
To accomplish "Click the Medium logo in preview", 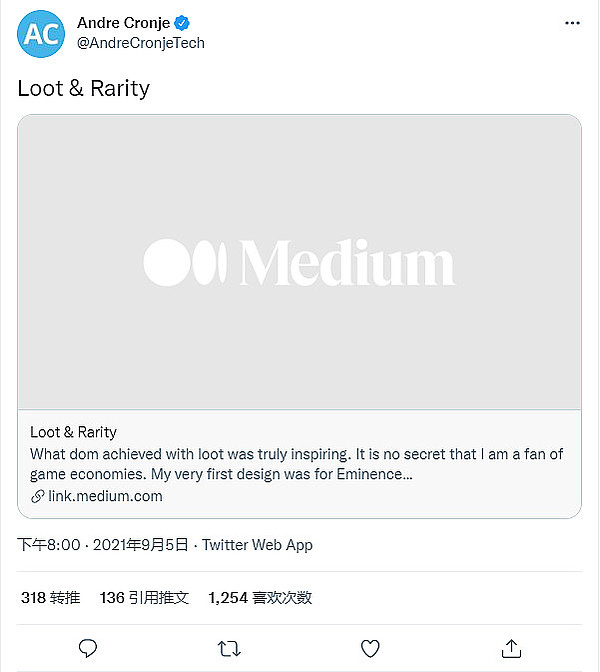I will pos(299,262).
